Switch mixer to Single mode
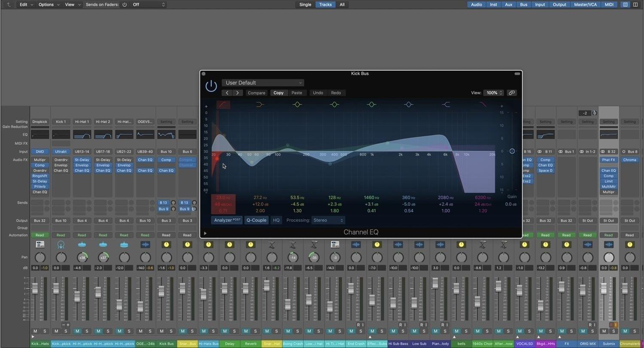Screen dimensions: 644x348 pyautogui.click(x=305, y=5)
